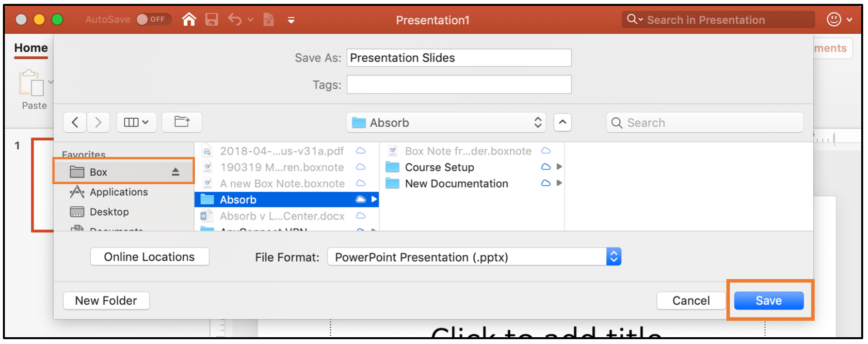Expand the Absorb folder arrow

tap(374, 199)
